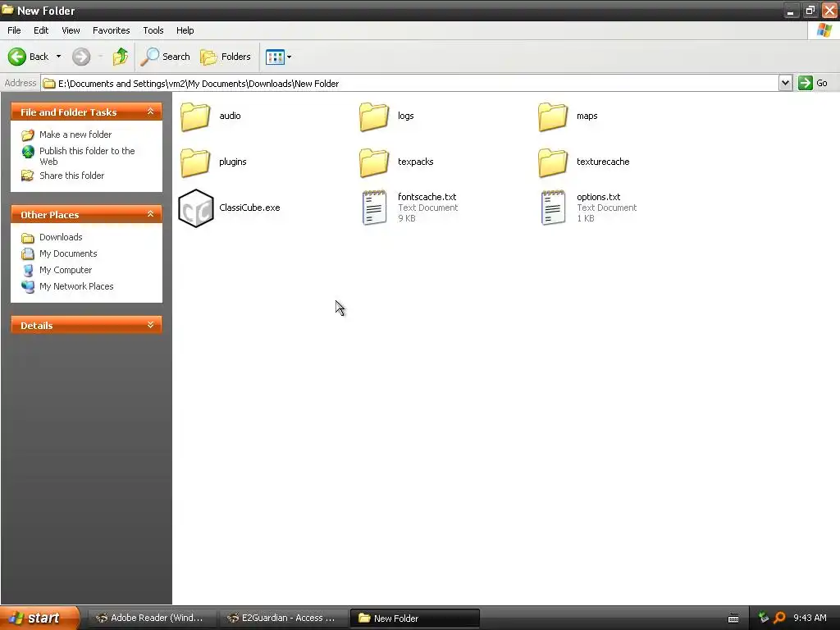
Task: Select the fontscache.txt file name
Action: tap(427, 197)
